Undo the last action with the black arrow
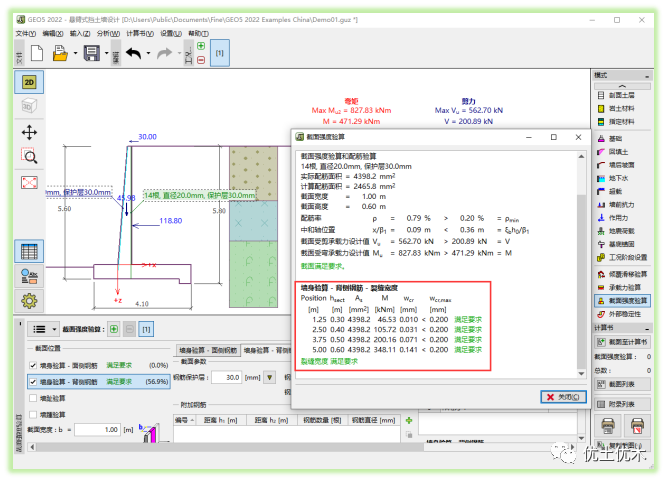 tap(134, 53)
